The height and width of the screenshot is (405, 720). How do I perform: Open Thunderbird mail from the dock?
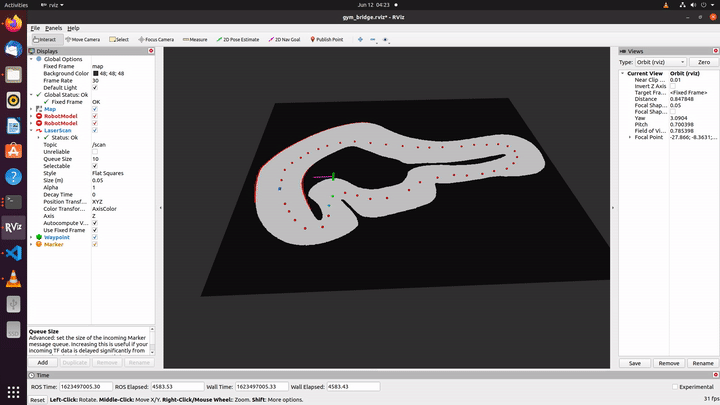pos(13,49)
